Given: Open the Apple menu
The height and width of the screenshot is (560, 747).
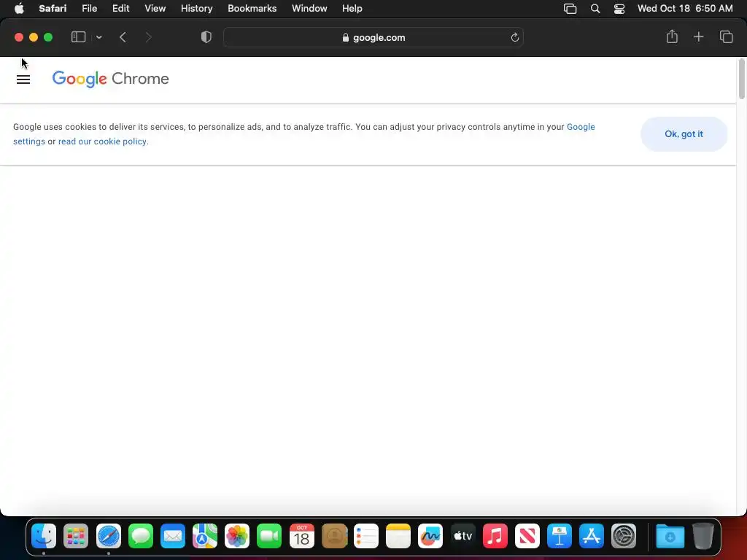Looking at the screenshot, I should 19,8.
